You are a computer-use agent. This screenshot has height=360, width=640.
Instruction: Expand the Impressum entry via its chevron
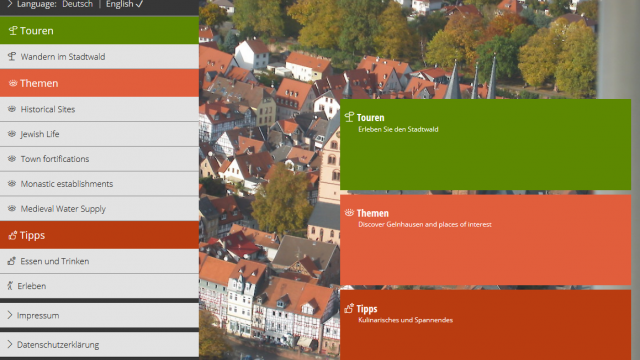click(10, 315)
